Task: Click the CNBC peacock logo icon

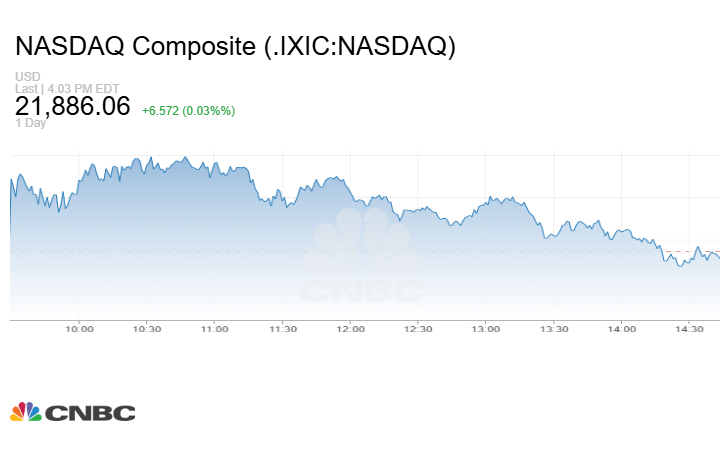Action: (26, 412)
